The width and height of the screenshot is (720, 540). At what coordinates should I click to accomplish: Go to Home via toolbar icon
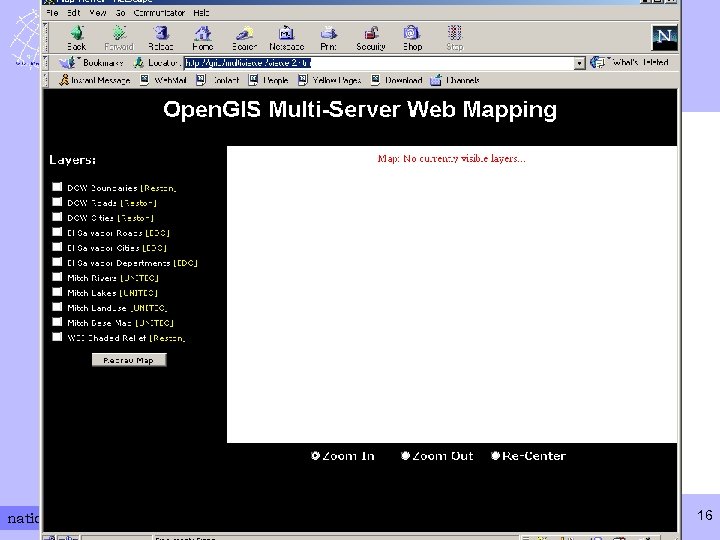pos(202,33)
